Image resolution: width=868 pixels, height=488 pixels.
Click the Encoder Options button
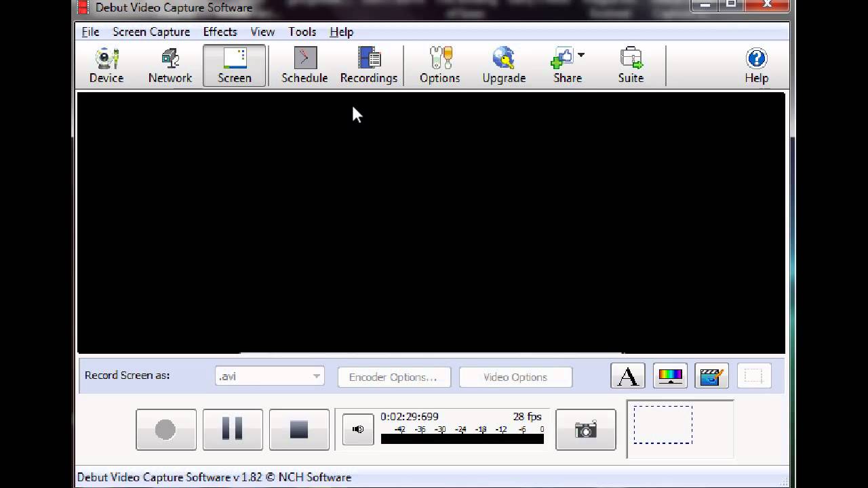[394, 377]
